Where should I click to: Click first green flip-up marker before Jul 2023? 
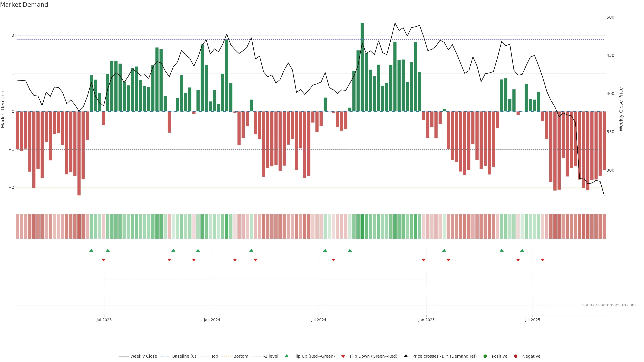(91, 250)
